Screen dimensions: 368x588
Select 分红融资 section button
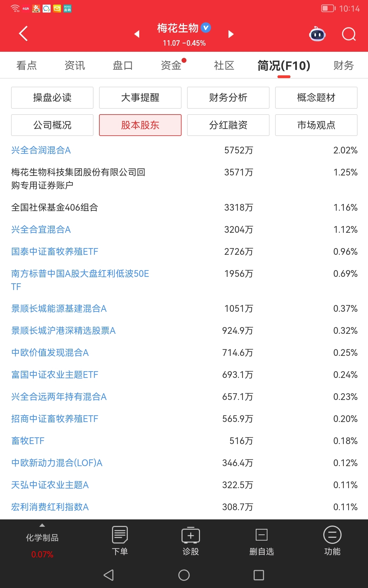pyautogui.click(x=228, y=125)
